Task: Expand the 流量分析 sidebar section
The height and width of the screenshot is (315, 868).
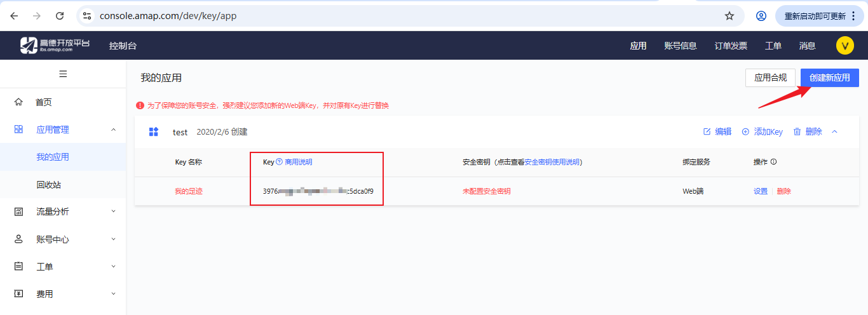Action: (x=113, y=211)
